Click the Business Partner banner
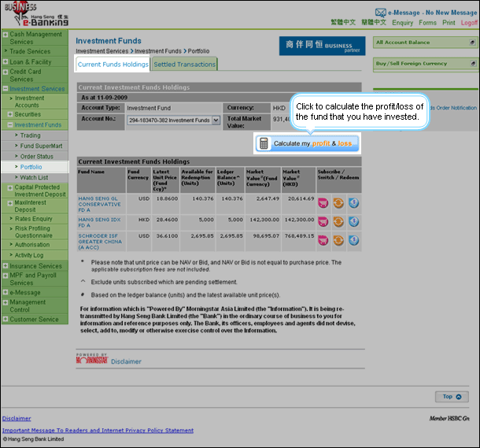The width and height of the screenshot is (480, 448). pyautogui.click(x=322, y=46)
